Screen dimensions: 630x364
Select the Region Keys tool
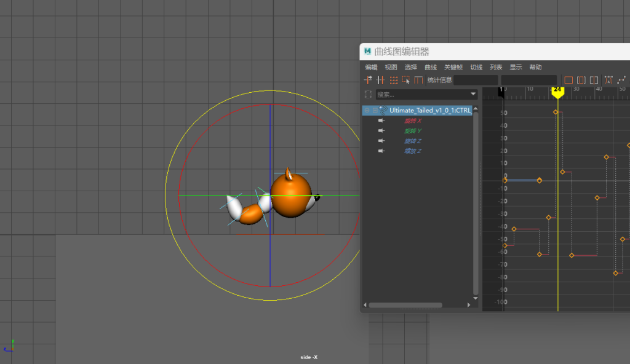click(x=406, y=80)
